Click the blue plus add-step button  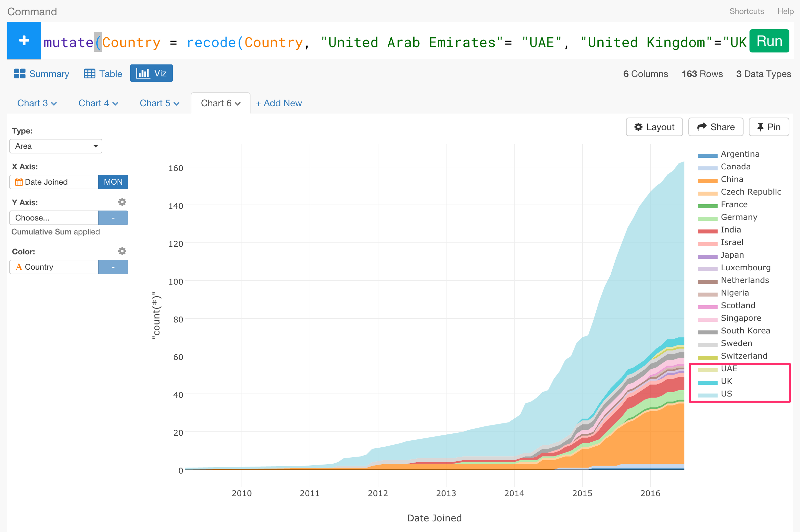(24, 41)
